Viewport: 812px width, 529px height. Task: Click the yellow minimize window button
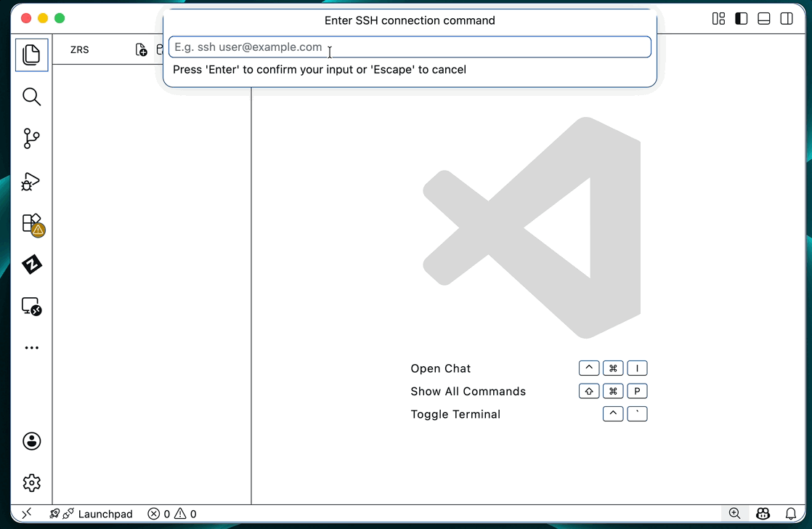click(x=43, y=19)
